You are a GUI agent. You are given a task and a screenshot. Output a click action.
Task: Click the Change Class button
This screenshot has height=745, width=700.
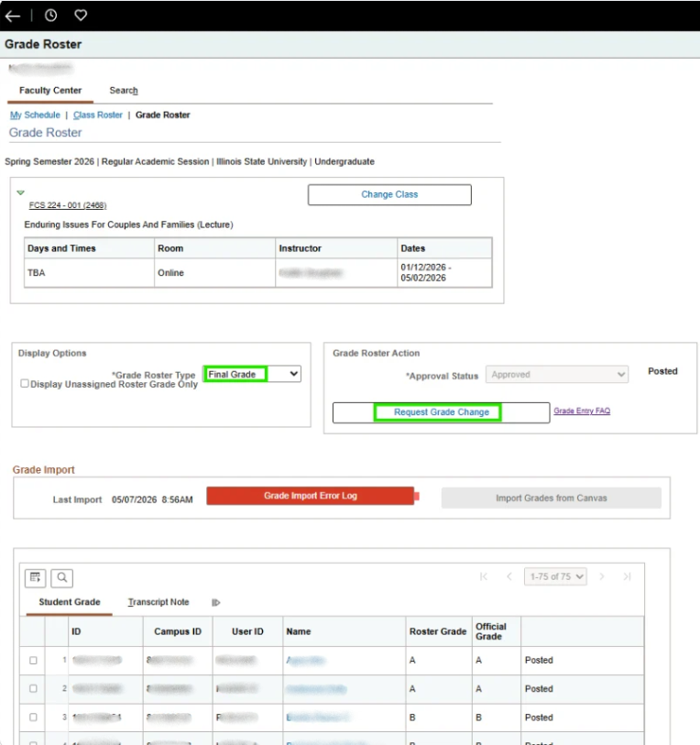coord(389,195)
